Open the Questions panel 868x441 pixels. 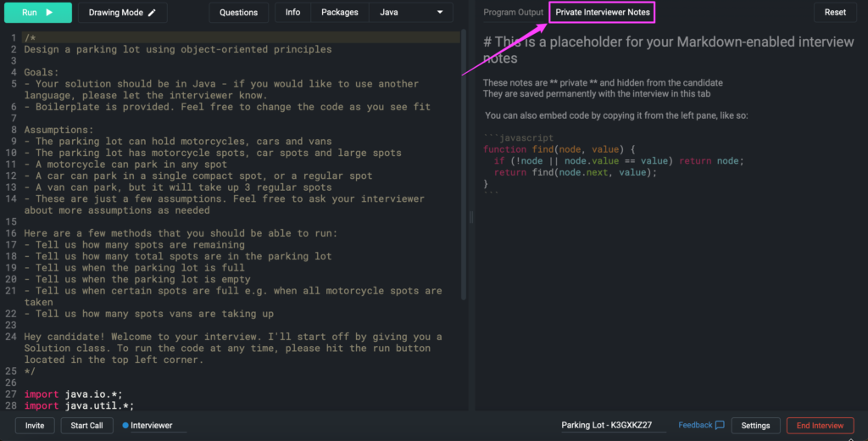(x=238, y=12)
